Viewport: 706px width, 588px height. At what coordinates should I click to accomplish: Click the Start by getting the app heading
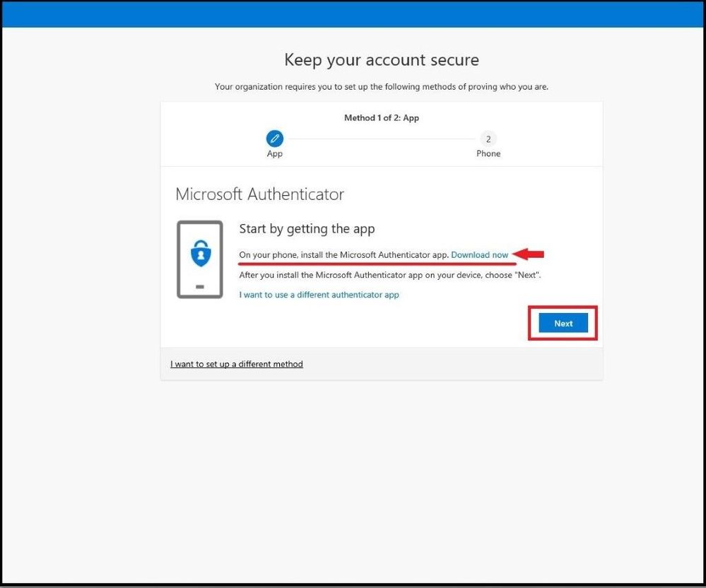[307, 229]
